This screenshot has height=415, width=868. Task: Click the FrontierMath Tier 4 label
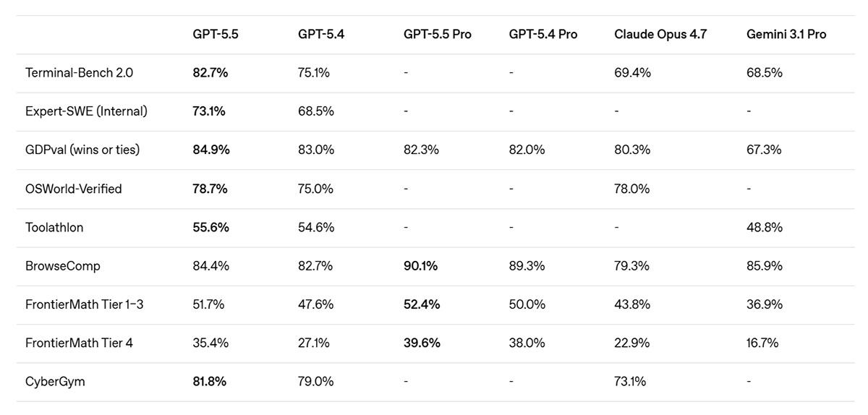coord(79,343)
